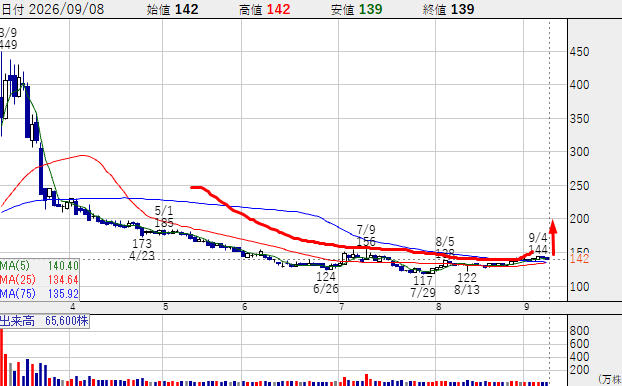
Task: Click the orange 142 current price marker
Action: point(580,259)
